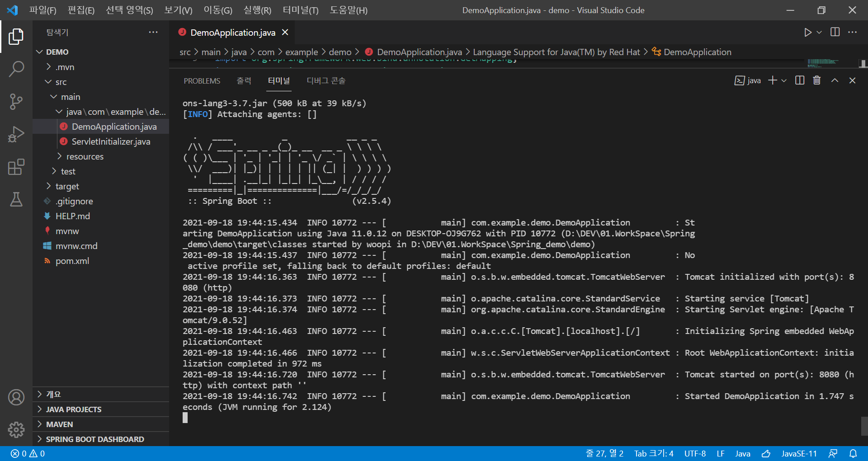Open the 실행(R) menu

click(x=257, y=10)
